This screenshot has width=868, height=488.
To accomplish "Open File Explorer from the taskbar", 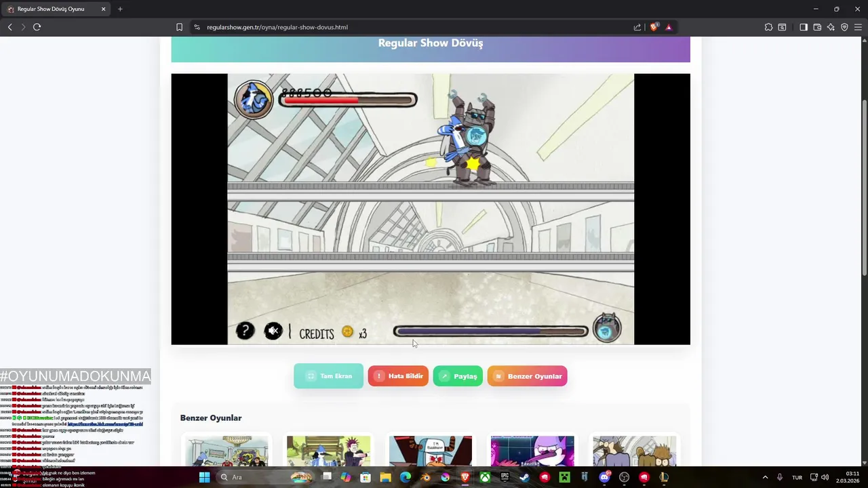I will (385, 477).
